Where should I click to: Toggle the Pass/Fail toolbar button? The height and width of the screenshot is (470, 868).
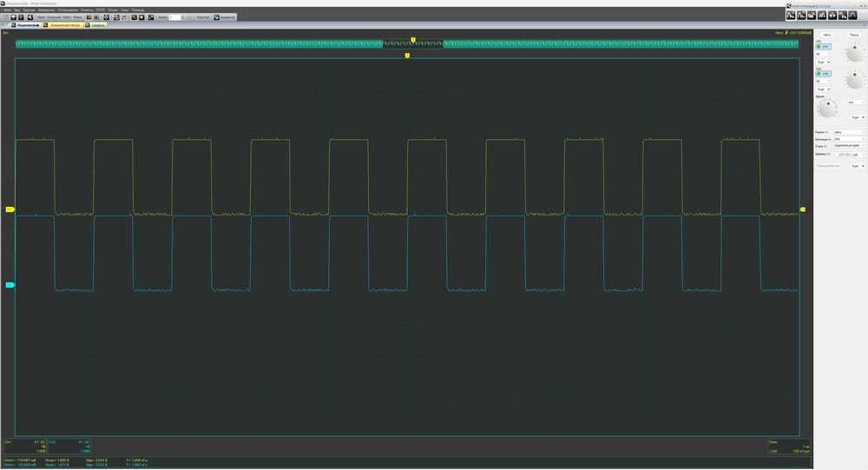202,17
